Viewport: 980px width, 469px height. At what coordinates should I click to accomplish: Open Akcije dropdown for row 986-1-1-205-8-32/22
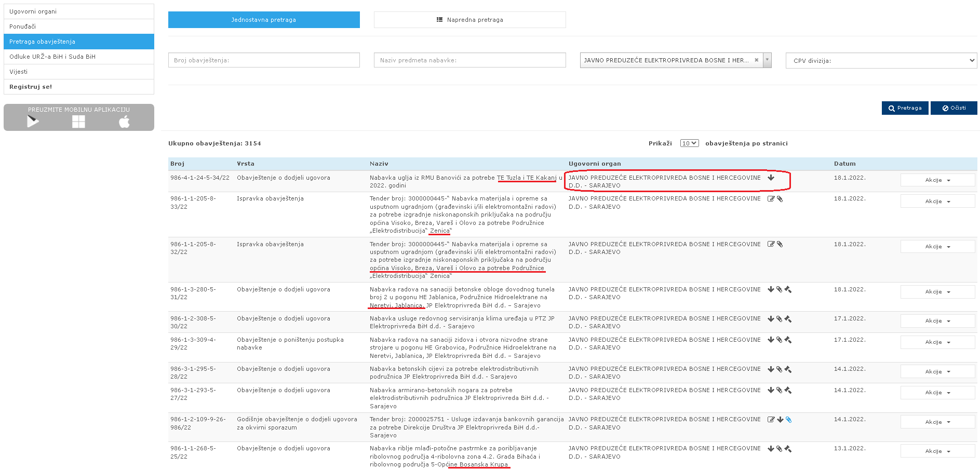[937, 247]
